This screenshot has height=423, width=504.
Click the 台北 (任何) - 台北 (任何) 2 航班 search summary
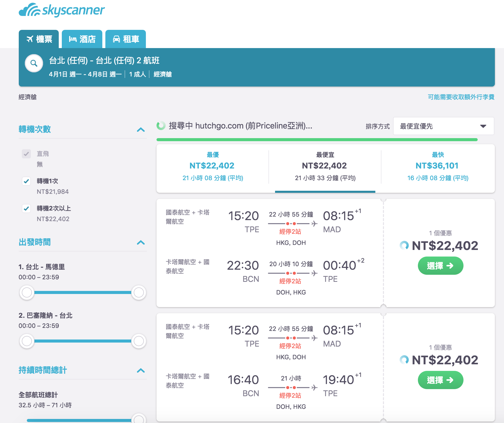click(x=104, y=61)
